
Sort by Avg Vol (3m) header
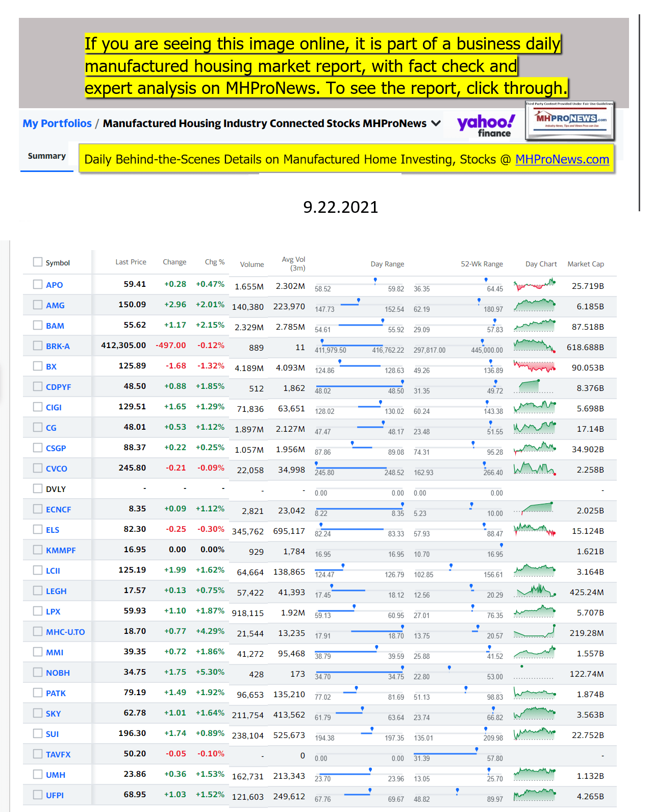(294, 263)
